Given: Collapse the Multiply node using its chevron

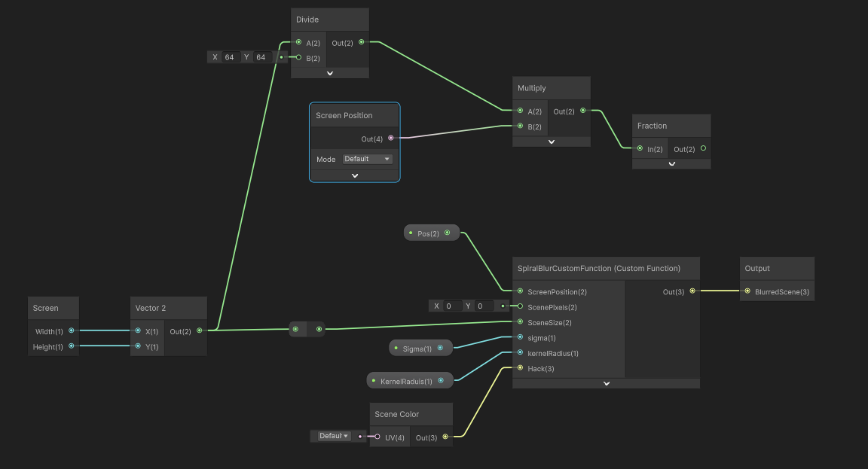Looking at the screenshot, I should (x=551, y=142).
